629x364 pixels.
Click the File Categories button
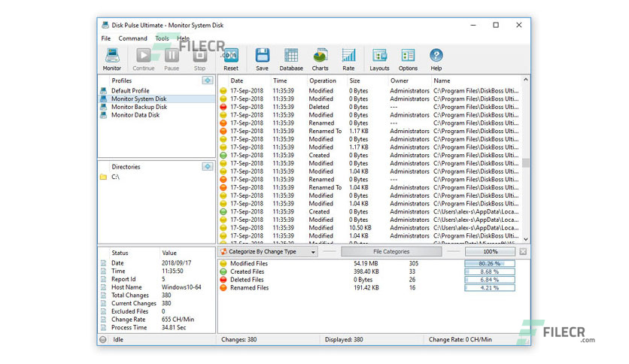tap(391, 252)
